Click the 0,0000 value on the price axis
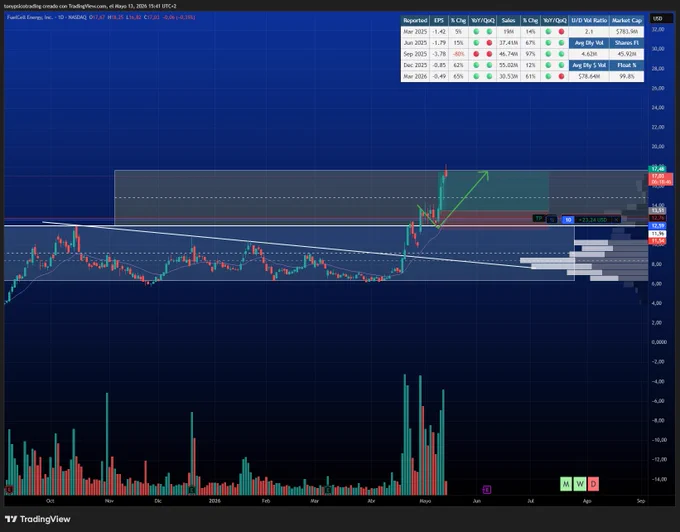The height and width of the screenshot is (532, 680). click(x=659, y=342)
